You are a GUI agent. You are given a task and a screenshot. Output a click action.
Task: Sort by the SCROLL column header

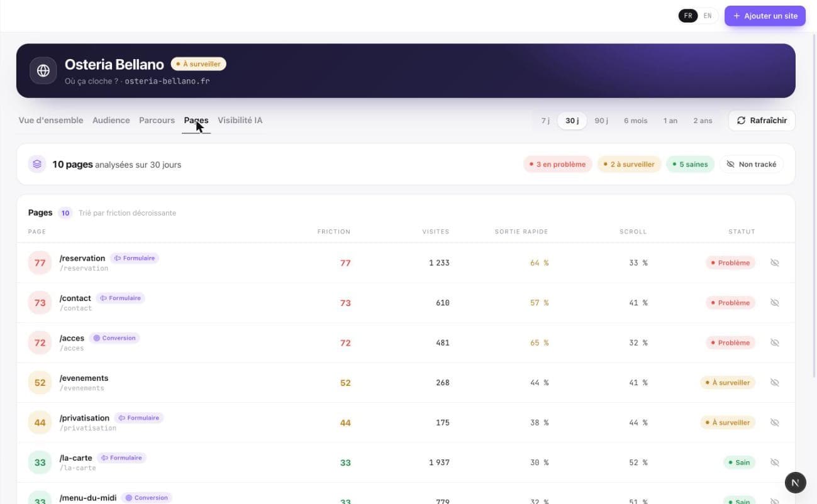pyautogui.click(x=633, y=231)
